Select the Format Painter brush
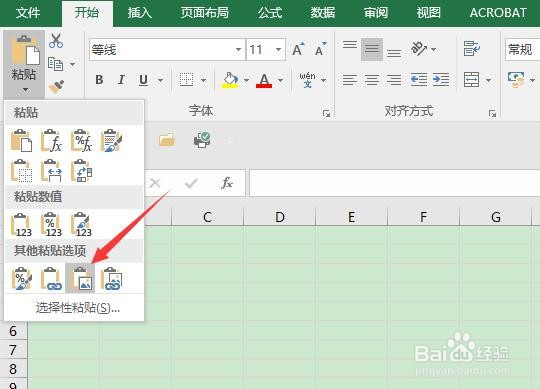Image resolution: width=540 pixels, height=389 pixels. point(56,87)
